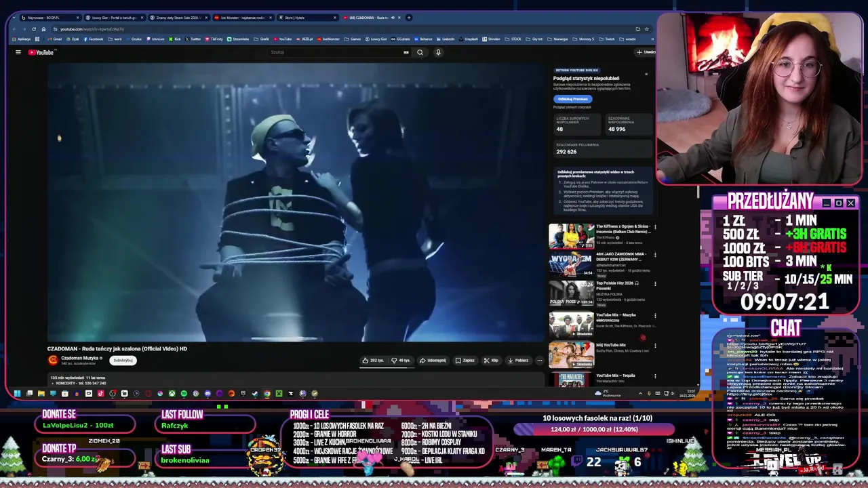Like the video with thumbs-up button

tap(373, 361)
